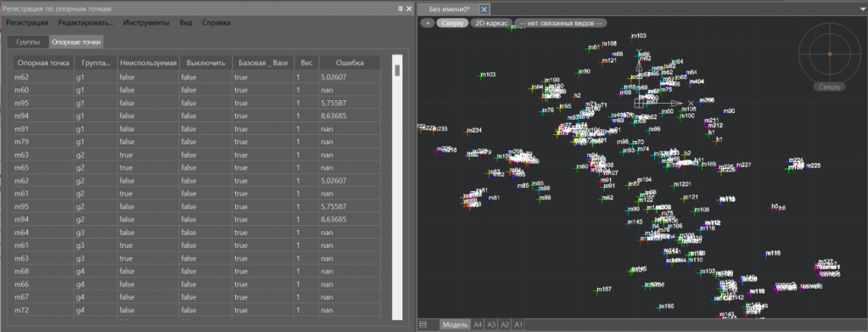Open the 2D-каркас visual style selector
Viewport: 868px width, 332px height.
coord(491,23)
